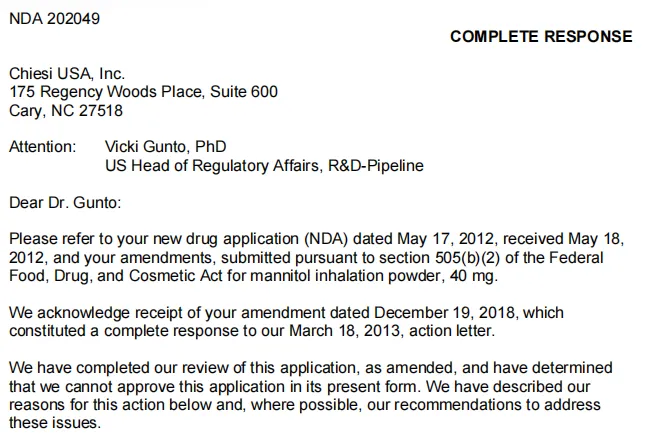The width and height of the screenshot is (651, 438).
Task: Select the company name "Chiesi USA, Inc."
Action: pos(67,74)
